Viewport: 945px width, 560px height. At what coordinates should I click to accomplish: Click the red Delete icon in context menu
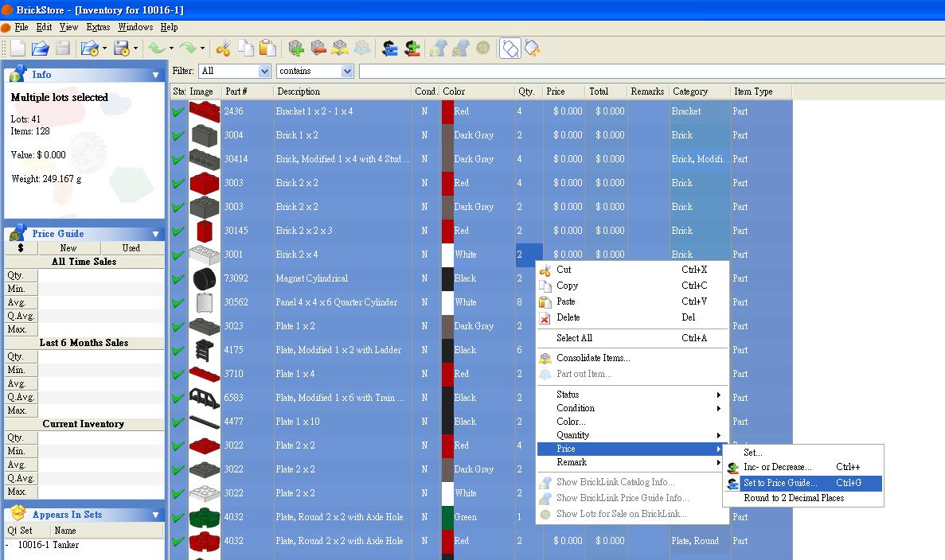(x=545, y=318)
